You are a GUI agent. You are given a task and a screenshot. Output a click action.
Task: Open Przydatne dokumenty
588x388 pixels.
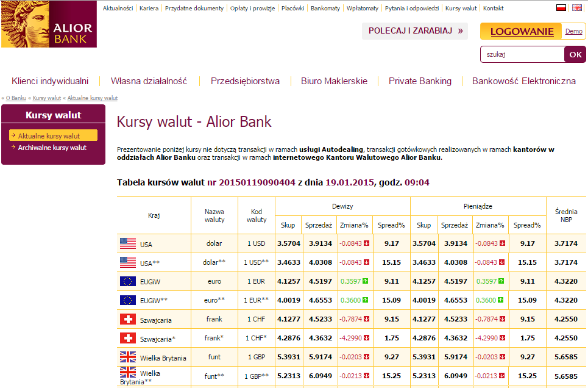click(194, 9)
